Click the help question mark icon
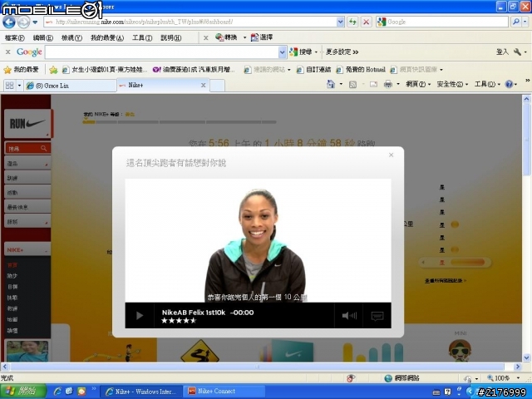 point(509,84)
